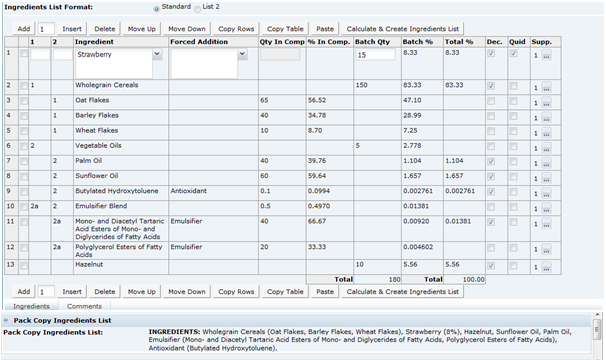606x360 pixels.
Task: Click the Wholegrain Cereals ingredient cell
Action: 121,87
